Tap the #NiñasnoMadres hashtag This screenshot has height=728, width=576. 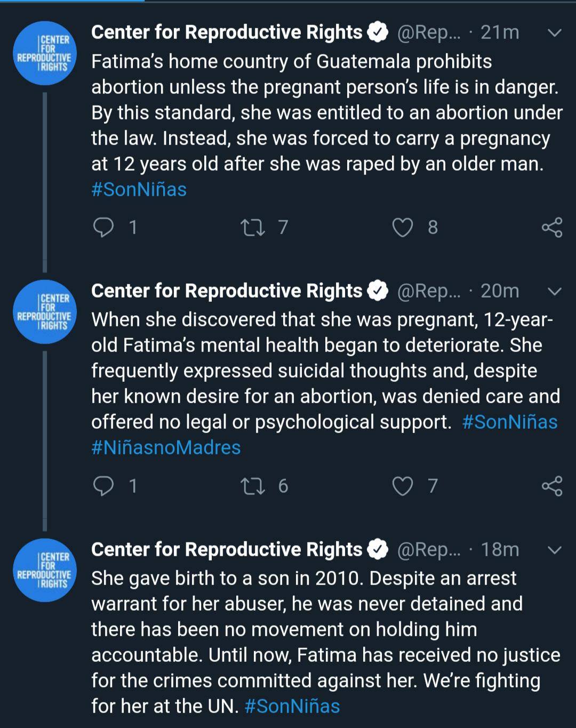coord(166,447)
